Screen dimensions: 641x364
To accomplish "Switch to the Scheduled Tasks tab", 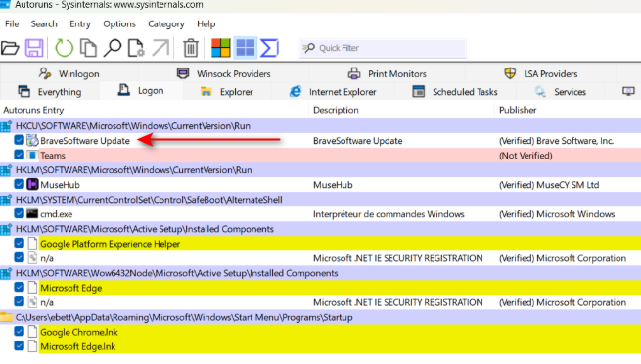I will [x=455, y=92].
